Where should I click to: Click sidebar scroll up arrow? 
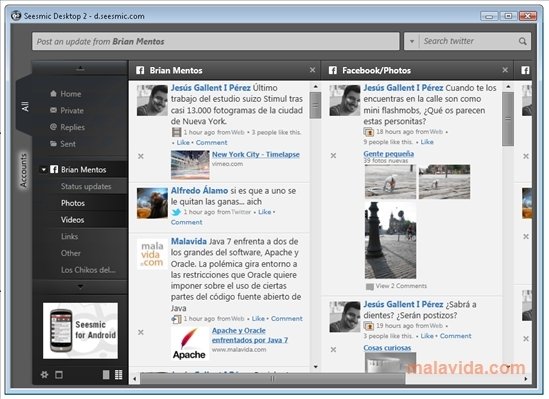click(x=80, y=68)
